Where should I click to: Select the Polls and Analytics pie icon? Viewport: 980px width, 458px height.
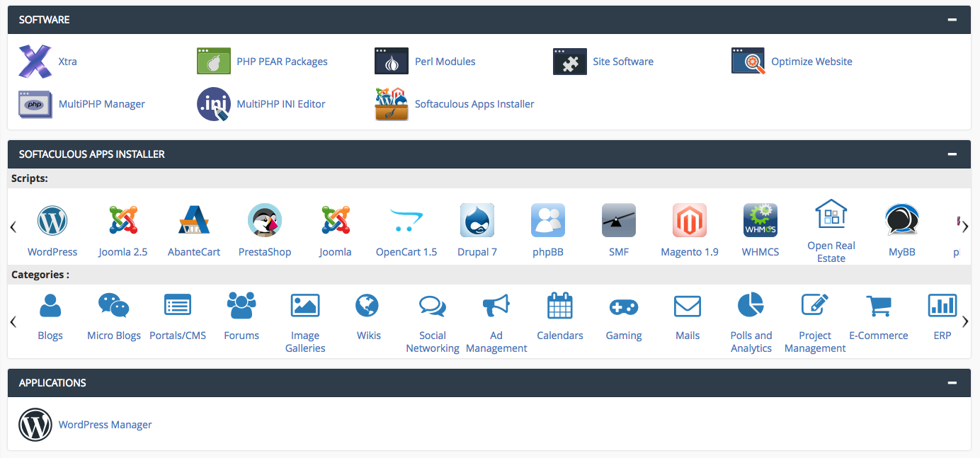751,306
